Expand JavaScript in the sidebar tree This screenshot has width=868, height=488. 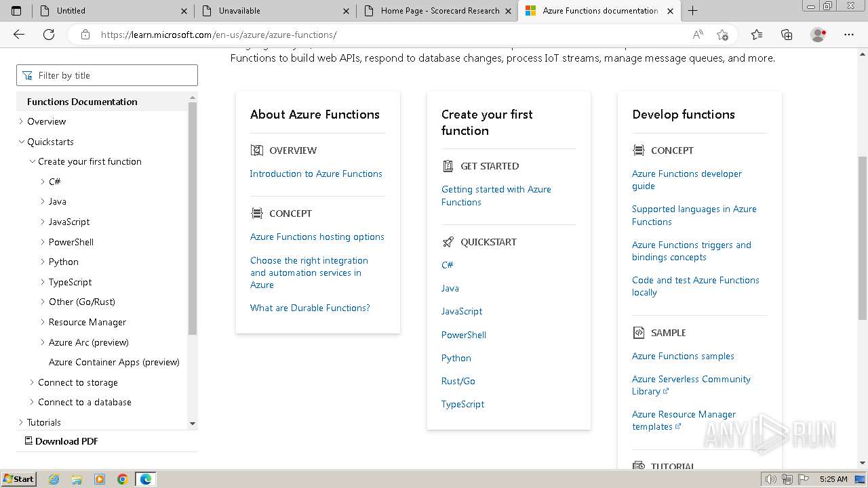[43, 222]
